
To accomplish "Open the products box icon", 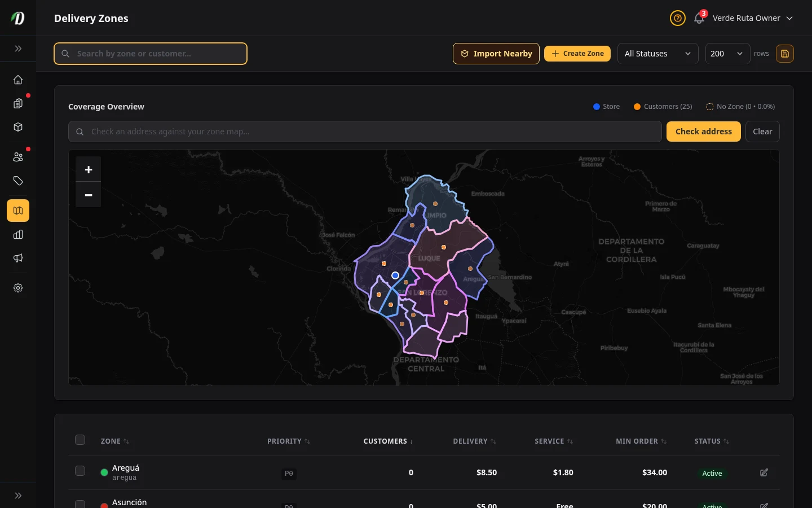I will (18, 127).
